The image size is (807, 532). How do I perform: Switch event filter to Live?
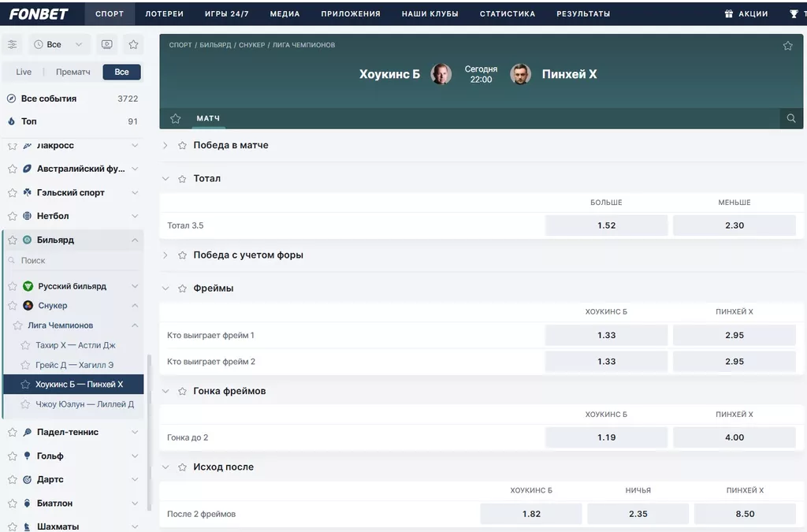(x=24, y=72)
